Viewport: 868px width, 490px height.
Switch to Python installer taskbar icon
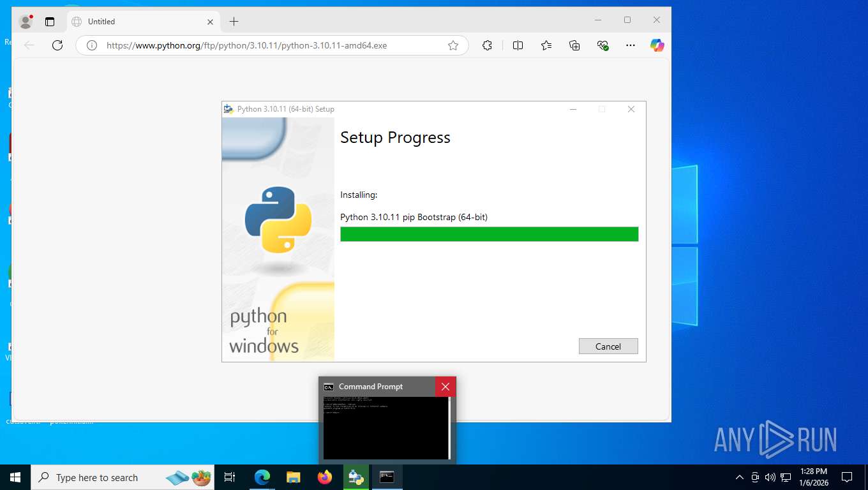click(x=356, y=477)
